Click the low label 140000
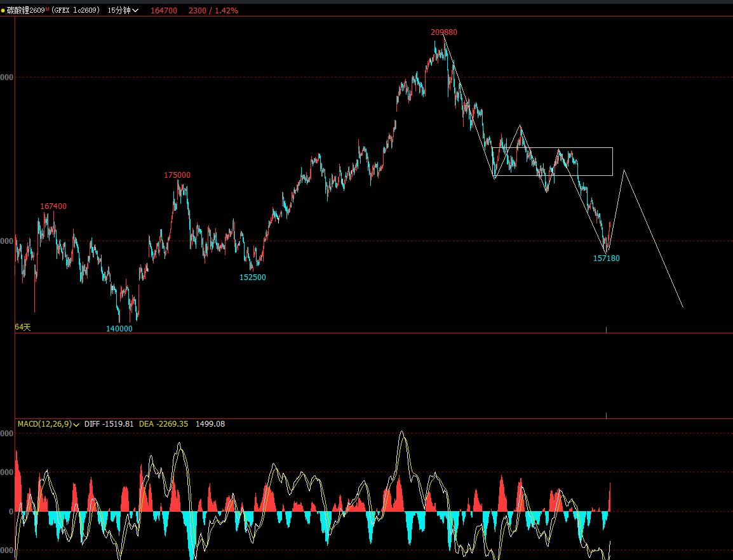 click(119, 329)
